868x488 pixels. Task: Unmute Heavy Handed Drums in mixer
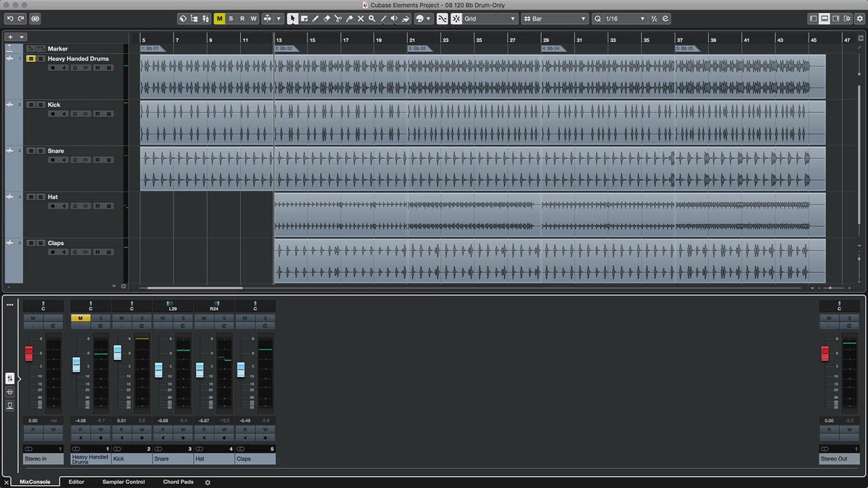[x=80, y=318]
